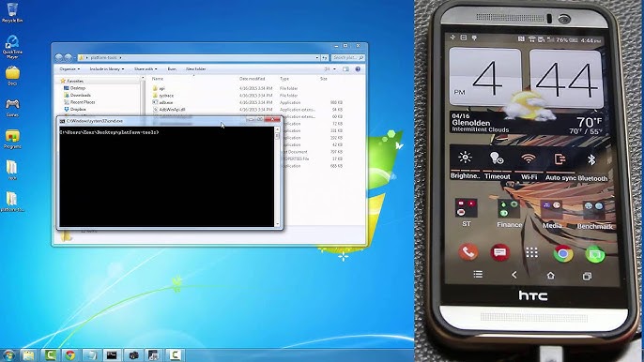The width and height of the screenshot is (644, 362).
Task: Expand breadcrumb arrow after platform-tools
Action: 120,58
